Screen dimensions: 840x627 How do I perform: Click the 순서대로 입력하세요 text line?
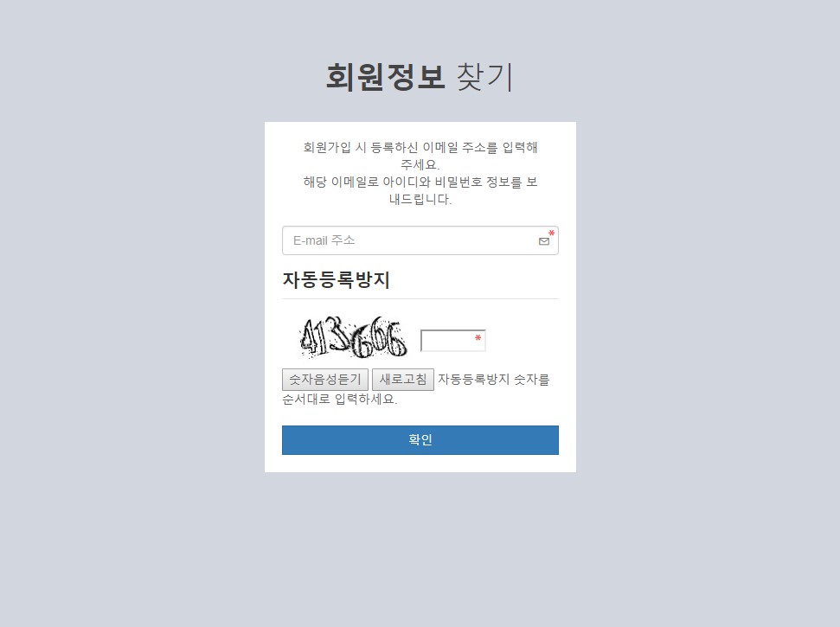click(x=340, y=400)
